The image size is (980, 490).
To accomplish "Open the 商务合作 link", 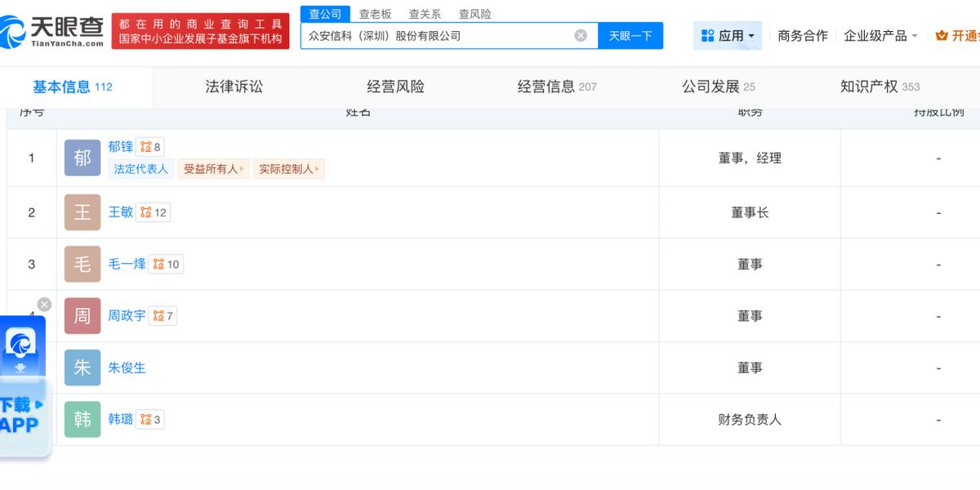I will point(803,36).
